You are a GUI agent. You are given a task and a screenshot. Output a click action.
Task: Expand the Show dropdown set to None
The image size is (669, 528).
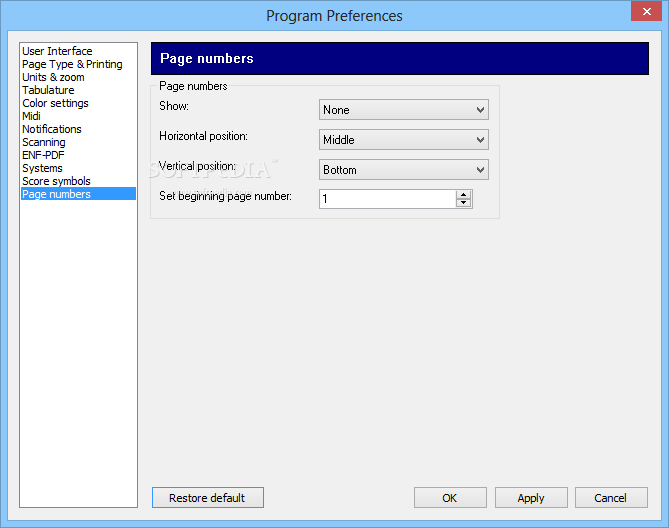(x=404, y=110)
